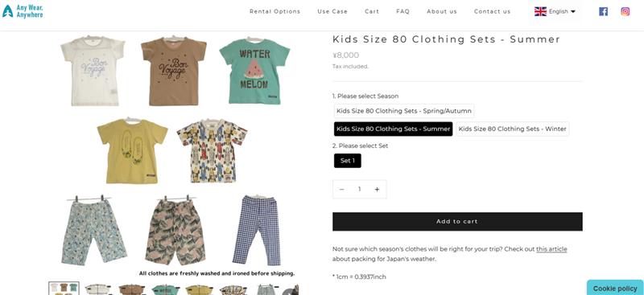Click the quantity input field

pyautogui.click(x=359, y=189)
